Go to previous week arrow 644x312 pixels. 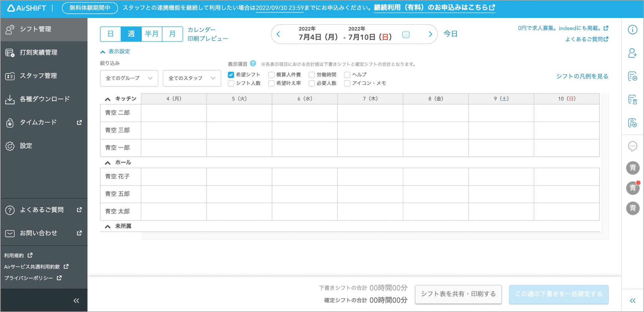click(278, 34)
